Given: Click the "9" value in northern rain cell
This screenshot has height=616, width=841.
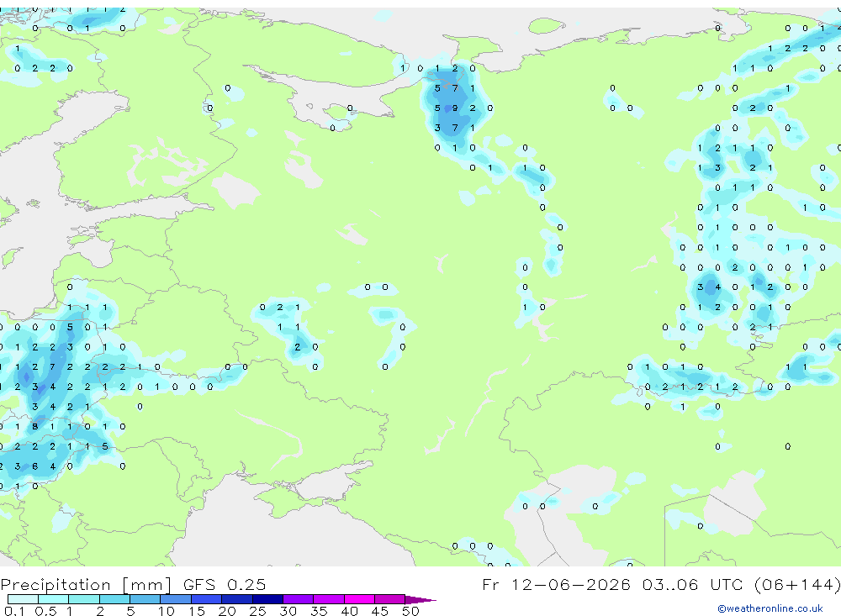Looking at the screenshot, I should (x=455, y=108).
